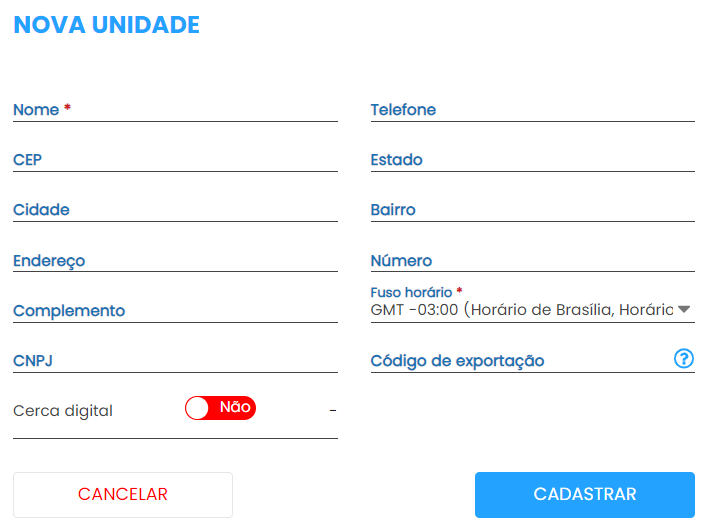Select the CEP input field
This screenshot has width=705, height=524.
pyautogui.click(x=175, y=160)
